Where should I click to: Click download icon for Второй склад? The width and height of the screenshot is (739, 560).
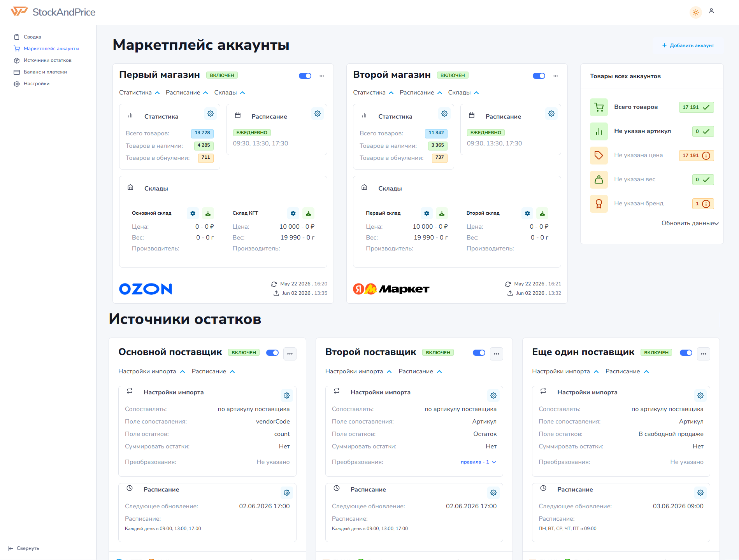542,213
